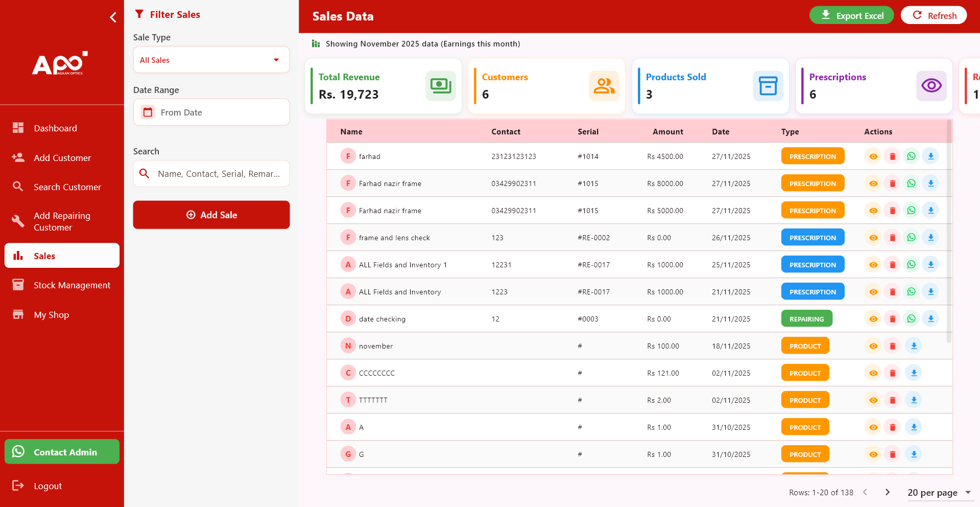Contact Admin via WhatsApp button
The height and width of the screenshot is (507, 980).
61,452
